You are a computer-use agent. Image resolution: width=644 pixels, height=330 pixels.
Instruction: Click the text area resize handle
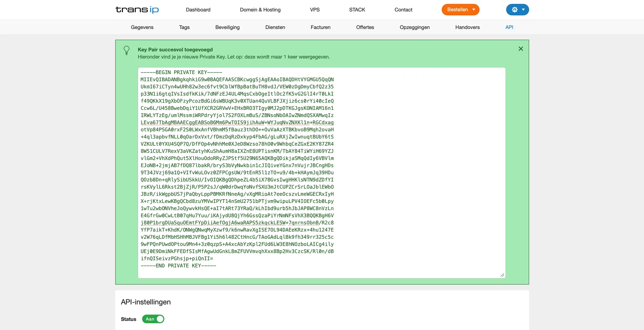502,275
